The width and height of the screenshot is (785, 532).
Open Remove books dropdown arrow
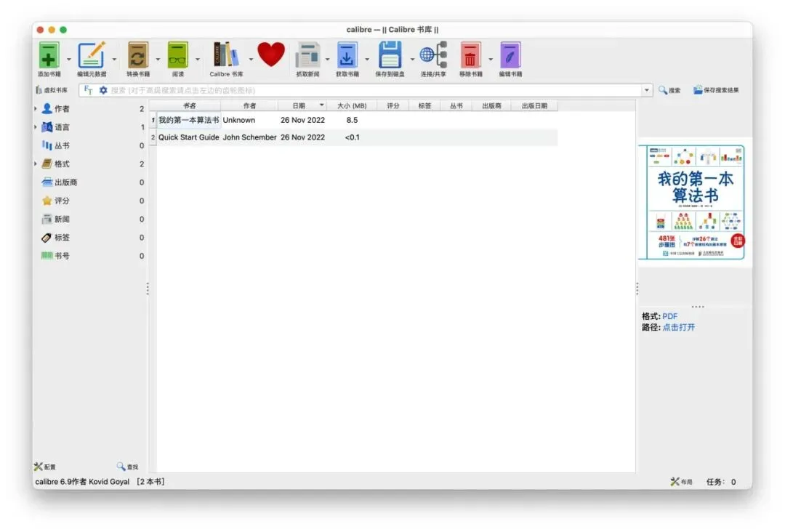pos(490,60)
